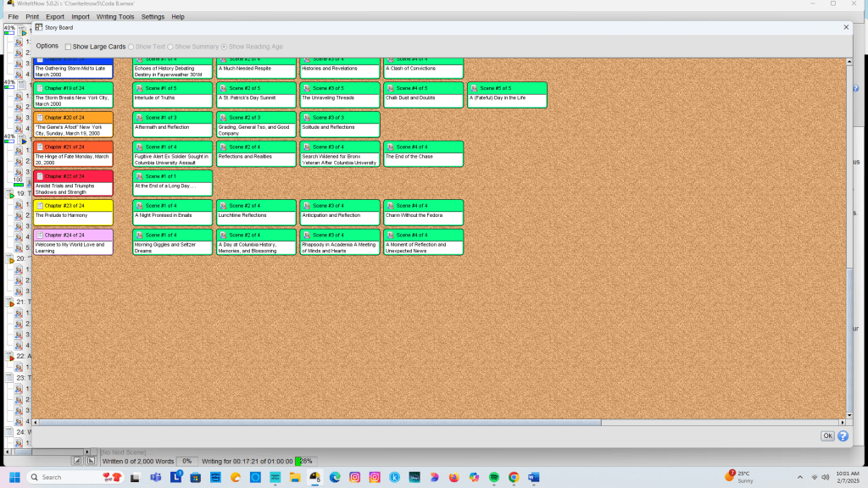Enable the Show Large Cards checkbox
The height and width of the screenshot is (488, 868).
pyautogui.click(x=69, y=47)
